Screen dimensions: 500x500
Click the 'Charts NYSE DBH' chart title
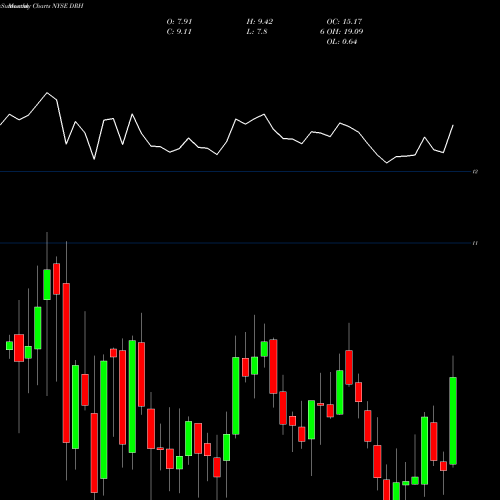(57, 6)
